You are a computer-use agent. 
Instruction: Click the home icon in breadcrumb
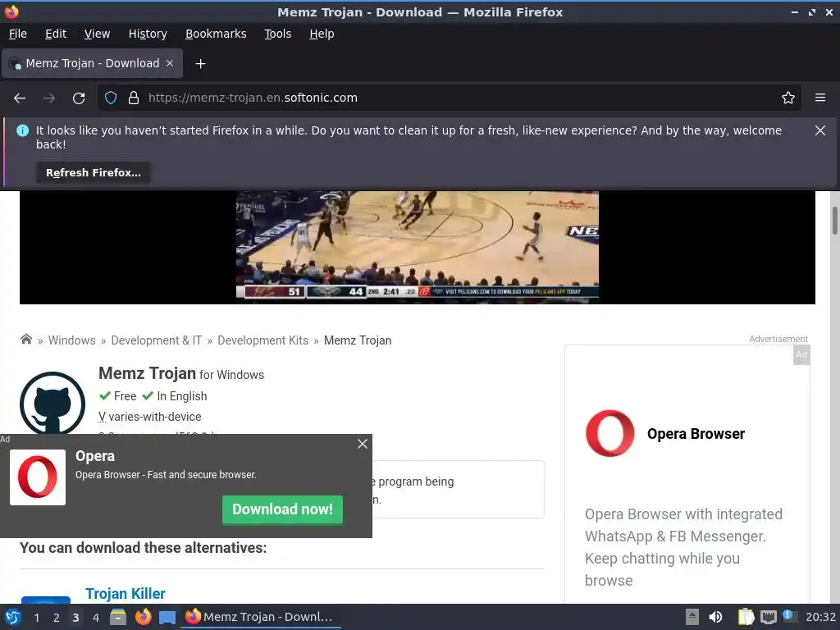pyautogui.click(x=25, y=340)
